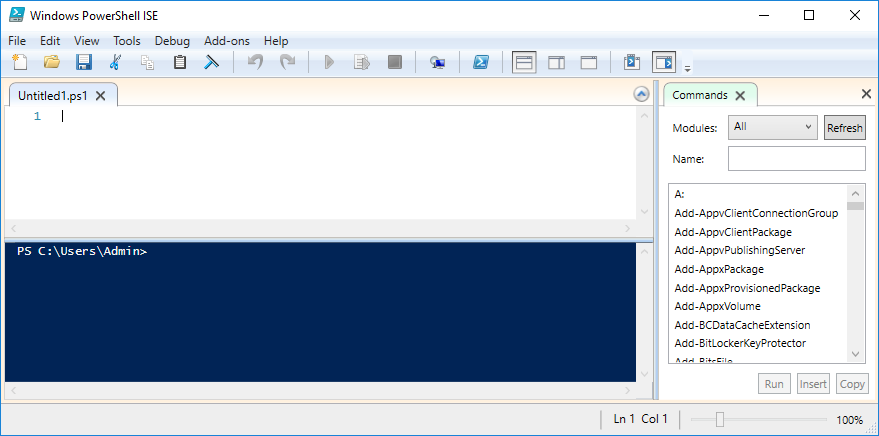Show Command Window icon in toolbar
This screenshot has width=879, height=436.
pos(632,62)
